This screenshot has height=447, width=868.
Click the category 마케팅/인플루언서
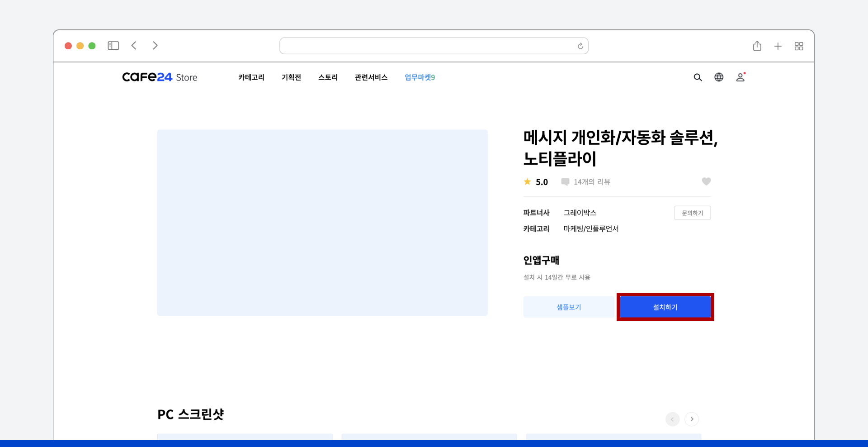pyautogui.click(x=591, y=229)
